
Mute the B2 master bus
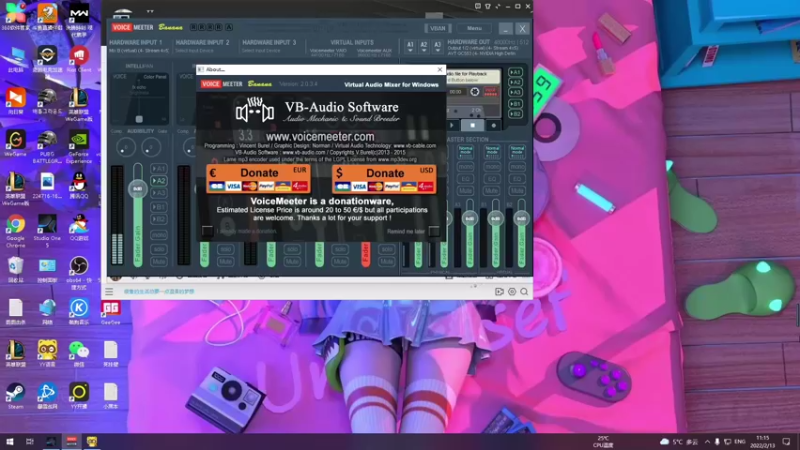pos(517,191)
